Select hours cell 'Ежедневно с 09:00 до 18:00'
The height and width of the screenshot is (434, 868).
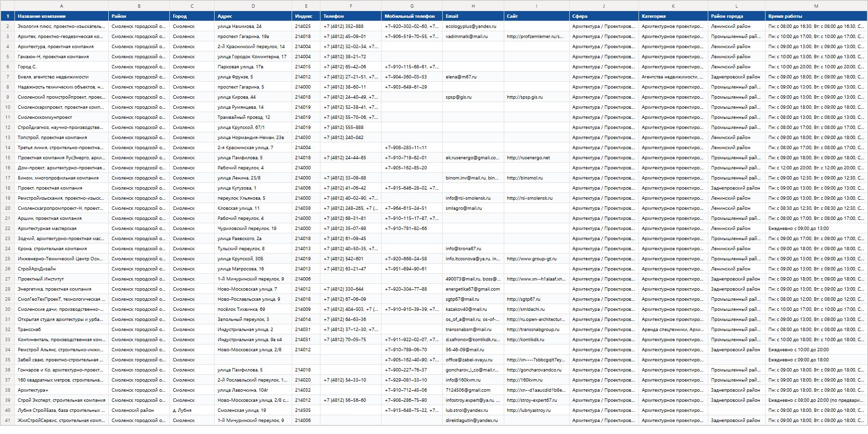(816, 359)
